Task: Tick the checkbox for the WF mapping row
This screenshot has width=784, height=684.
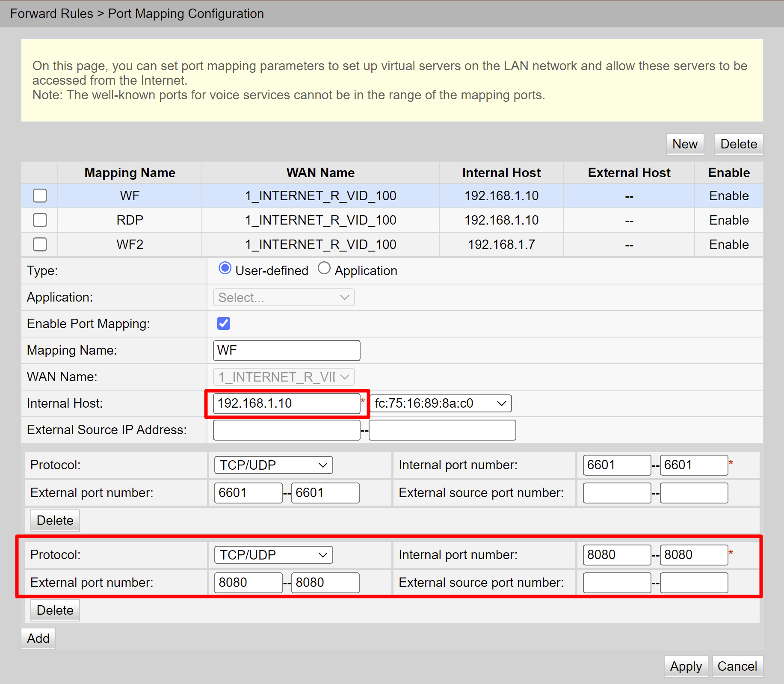Action: click(x=40, y=196)
